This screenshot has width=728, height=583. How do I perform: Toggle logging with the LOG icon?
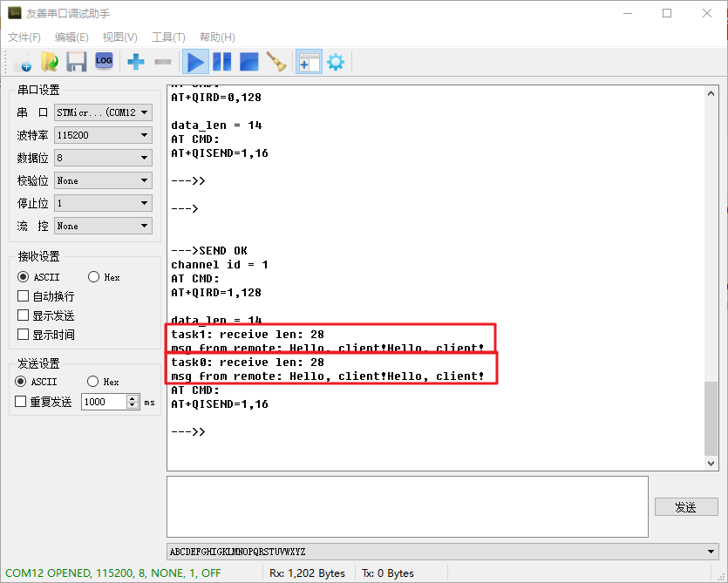(104, 61)
